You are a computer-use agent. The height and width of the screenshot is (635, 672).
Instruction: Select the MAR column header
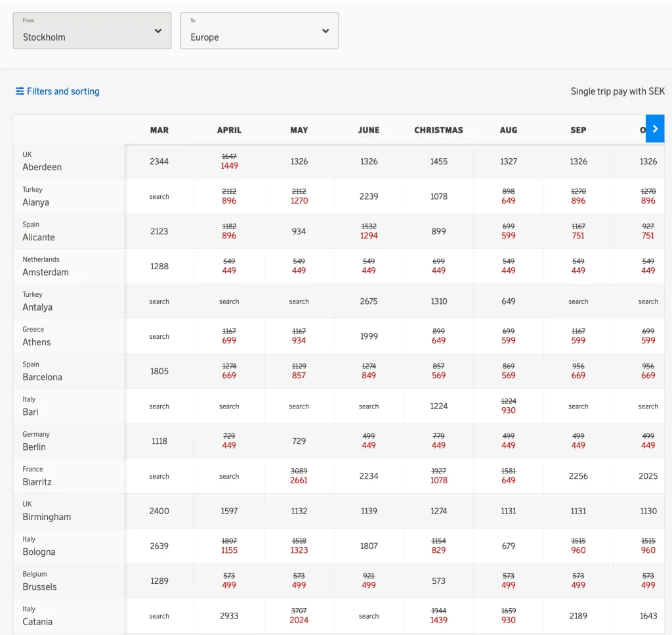(159, 130)
